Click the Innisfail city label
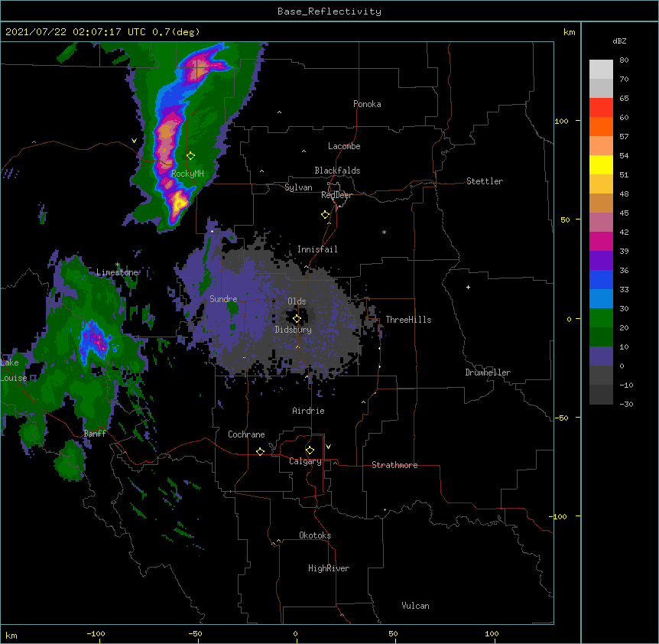Image resolution: width=659 pixels, height=644 pixels. (x=317, y=249)
